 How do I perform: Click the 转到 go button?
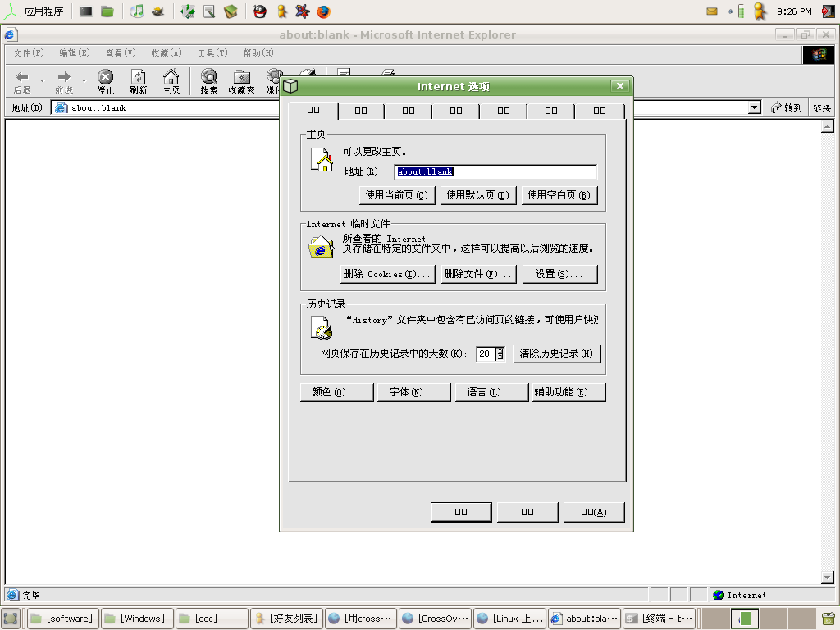787,107
